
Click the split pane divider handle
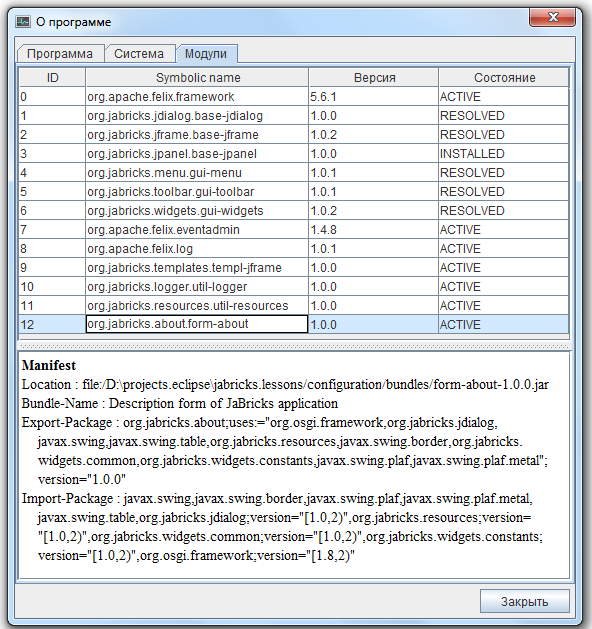pyautogui.click(x=294, y=346)
